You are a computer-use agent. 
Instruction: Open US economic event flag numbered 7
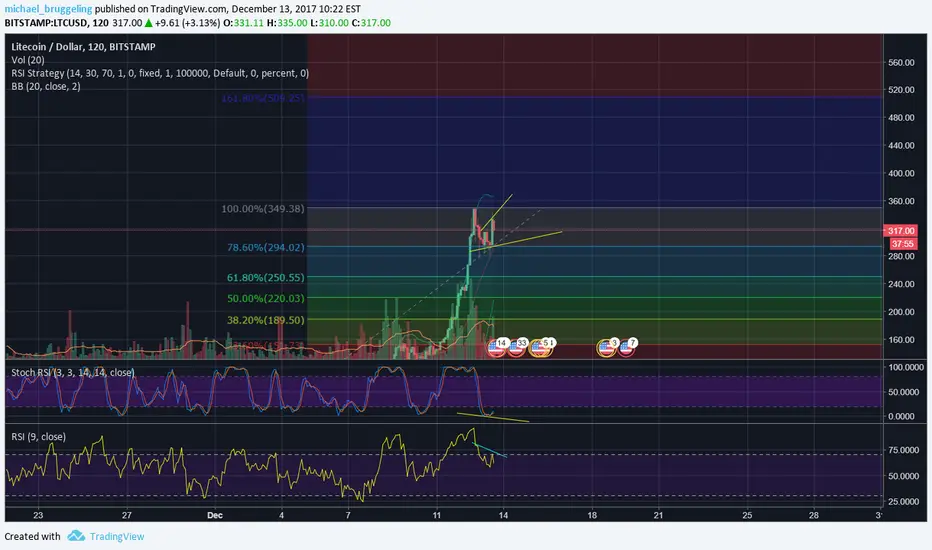(627, 347)
